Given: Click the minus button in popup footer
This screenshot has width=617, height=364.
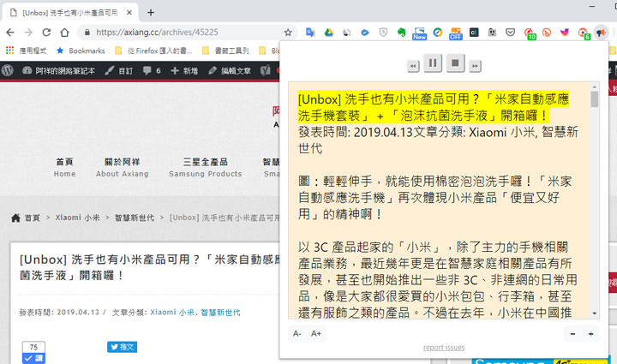Looking at the screenshot, I should coord(572,334).
